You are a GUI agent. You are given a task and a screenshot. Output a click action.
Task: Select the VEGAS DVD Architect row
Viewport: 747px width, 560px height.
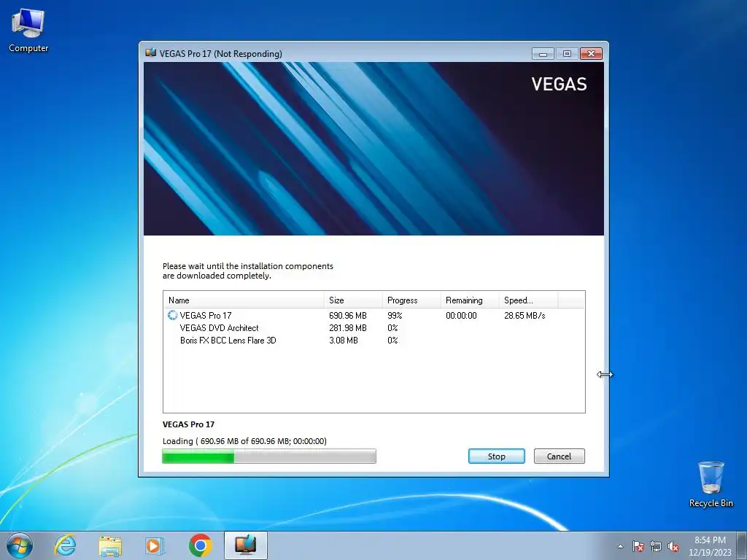pyautogui.click(x=373, y=327)
